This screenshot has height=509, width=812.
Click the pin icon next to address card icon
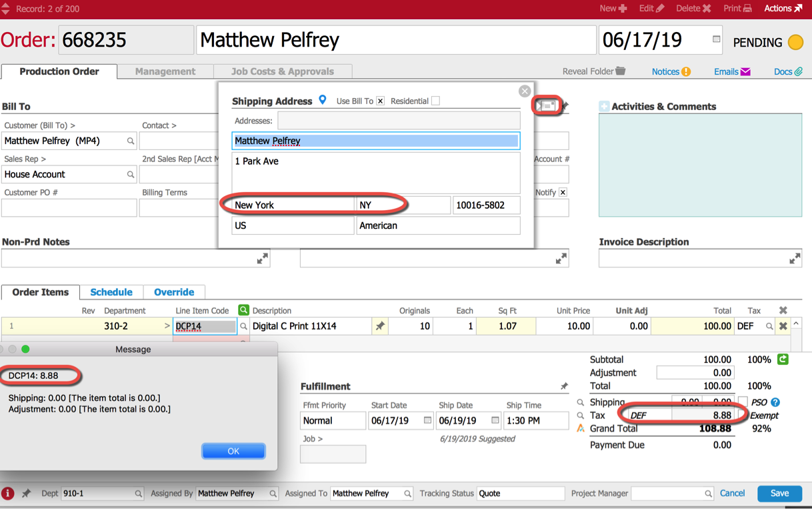pos(565,105)
